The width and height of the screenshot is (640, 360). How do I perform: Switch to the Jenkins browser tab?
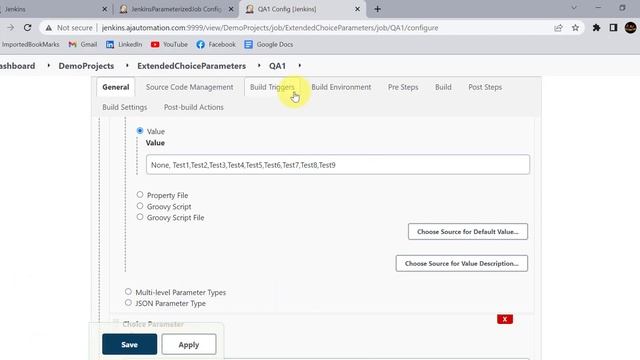[51, 9]
